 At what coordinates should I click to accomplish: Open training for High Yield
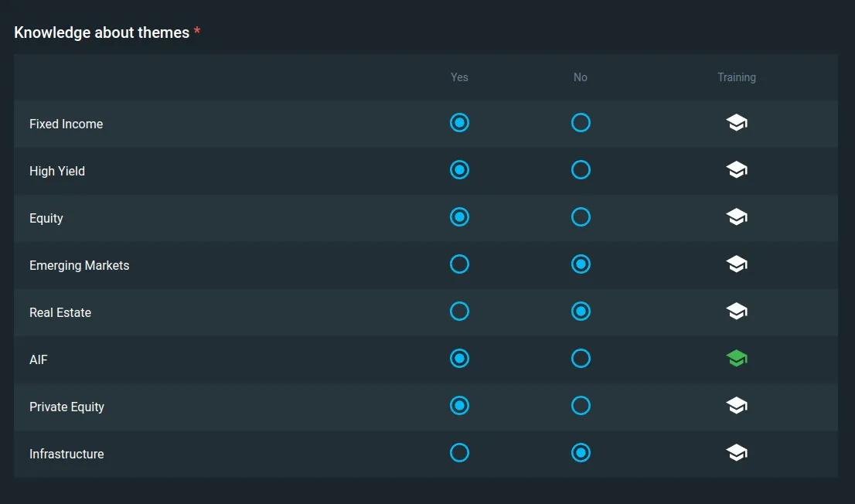pos(737,170)
